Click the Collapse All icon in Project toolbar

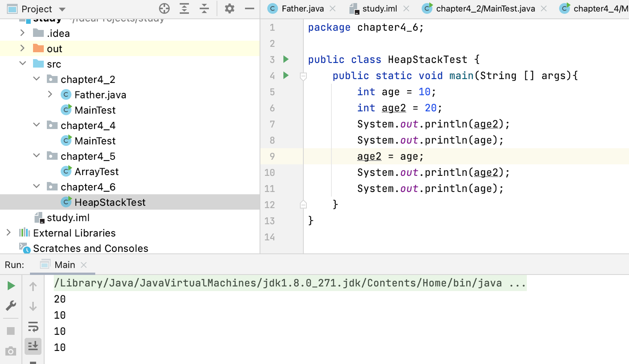point(204,8)
